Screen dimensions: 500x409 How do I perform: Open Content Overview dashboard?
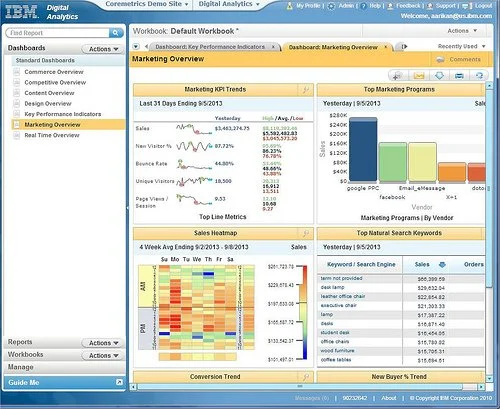(49, 93)
